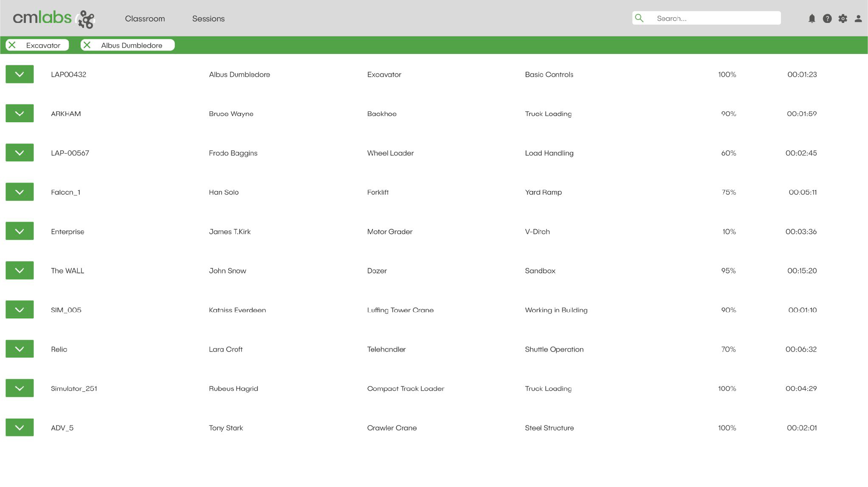The height and width of the screenshot is (487, 868).
Task: Expand the Relic row
Action: click(x=20, y=349)
